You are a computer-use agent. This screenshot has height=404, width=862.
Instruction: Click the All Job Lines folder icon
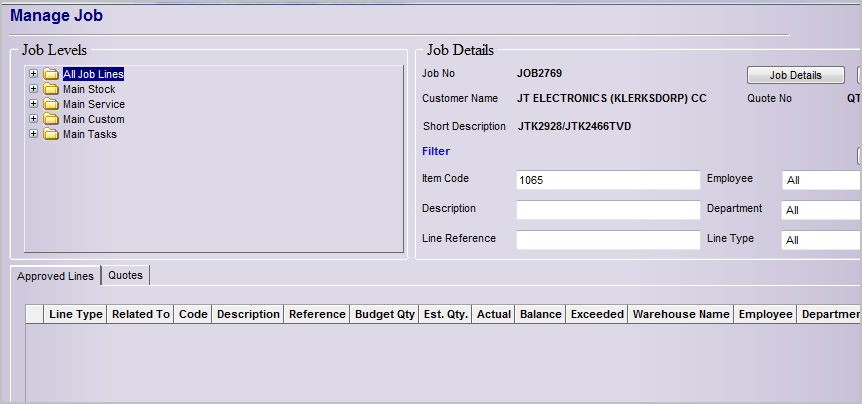[51, 74]
